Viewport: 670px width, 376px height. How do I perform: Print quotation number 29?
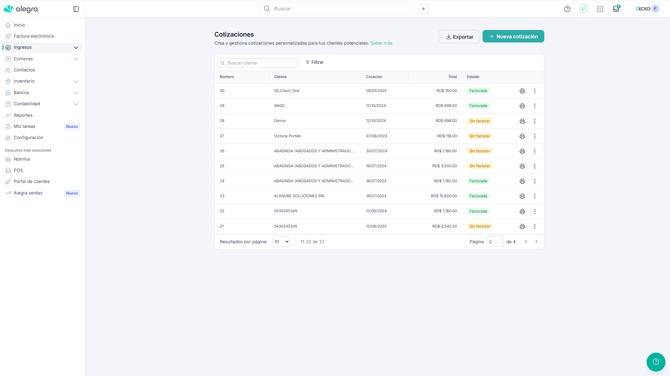pyautogui.click(x=522, y=106)
